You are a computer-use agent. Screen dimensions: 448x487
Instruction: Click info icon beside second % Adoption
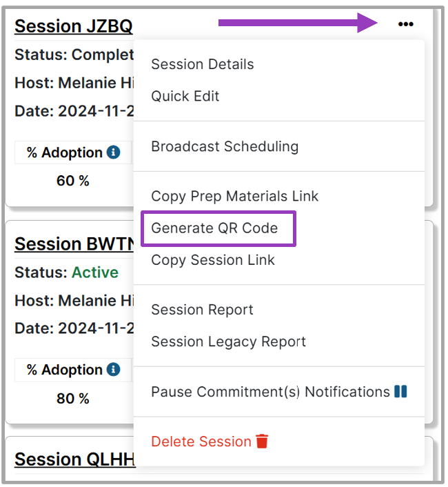(114, 370)
